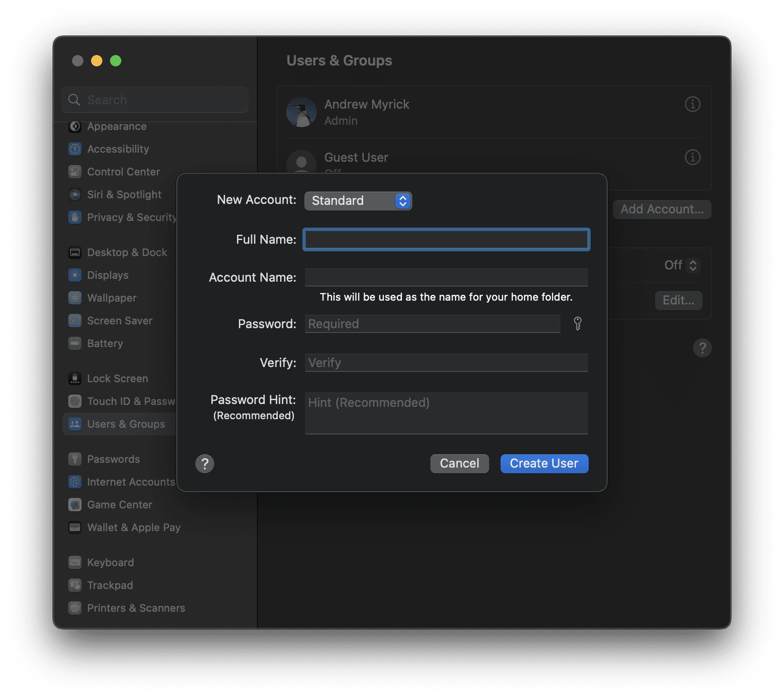Go to Passwords settings pane
This screenshot has height=699, width=784.
[x=113, y=459]
